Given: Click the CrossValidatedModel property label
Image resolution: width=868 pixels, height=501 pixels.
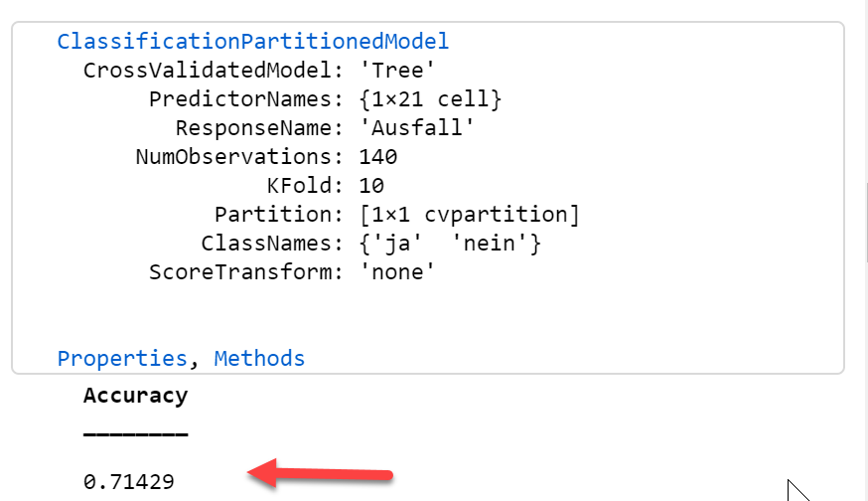Looking at the screenshot, I should pyautogui.click(x=214, y=71).
